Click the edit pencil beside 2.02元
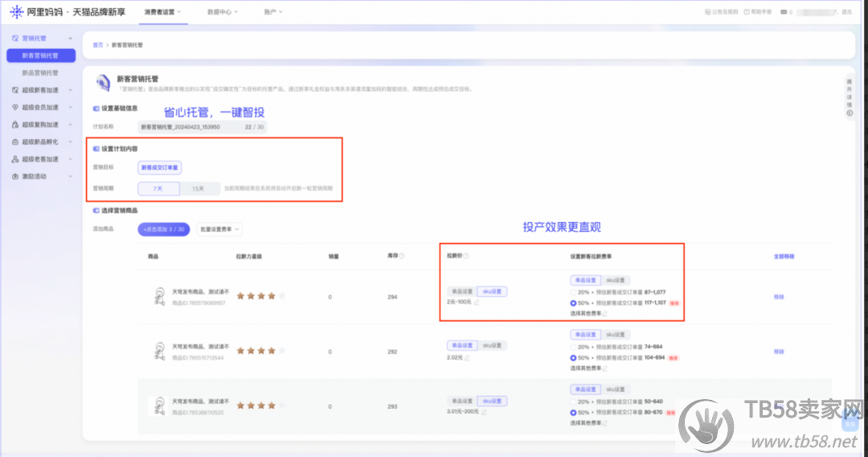 pyautogui.click(x=467, y=358)
